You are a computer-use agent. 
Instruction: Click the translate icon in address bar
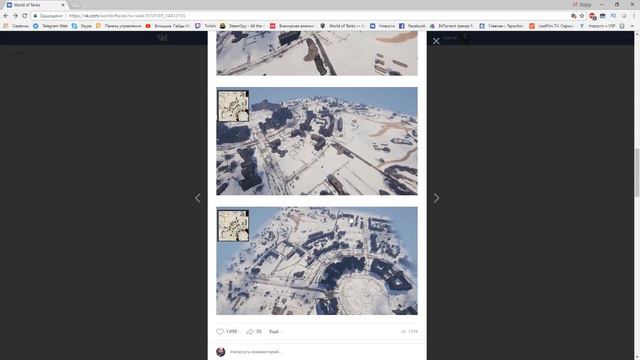click(573, 16)
